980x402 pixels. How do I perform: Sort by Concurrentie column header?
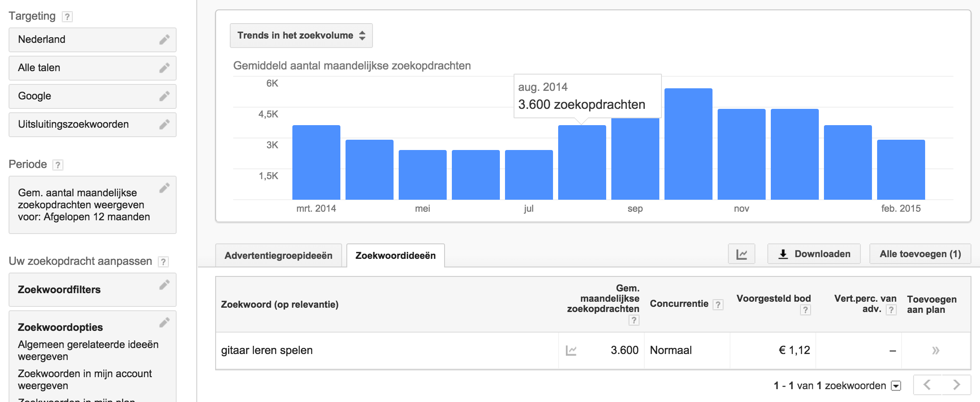tap(679, 304)
